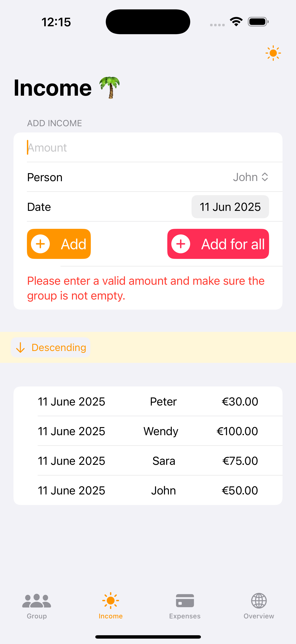Select John's €50.00 income entry

[148, 490]
